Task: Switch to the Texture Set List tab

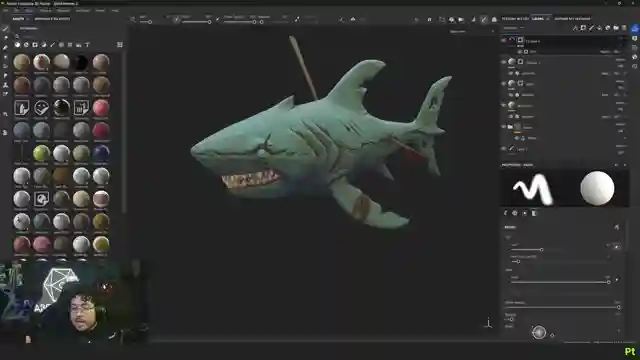Action: (x=515, y=19)
